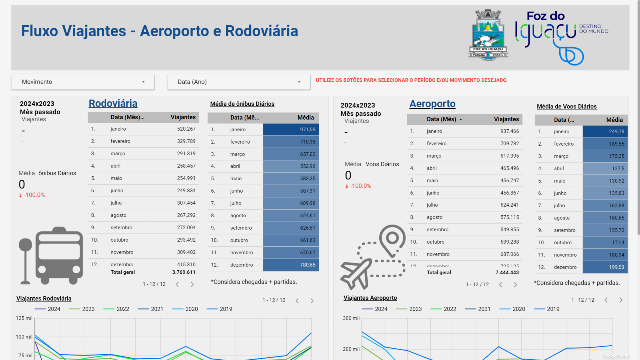This screenshot has height=360, width=640.
Task: Go to next page of Rodoviária table
Action: click(x=192, y=284)
